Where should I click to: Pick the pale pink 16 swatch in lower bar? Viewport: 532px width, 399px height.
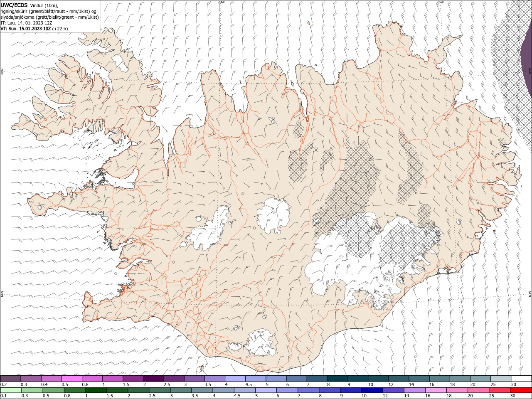(x=436, y=390)
